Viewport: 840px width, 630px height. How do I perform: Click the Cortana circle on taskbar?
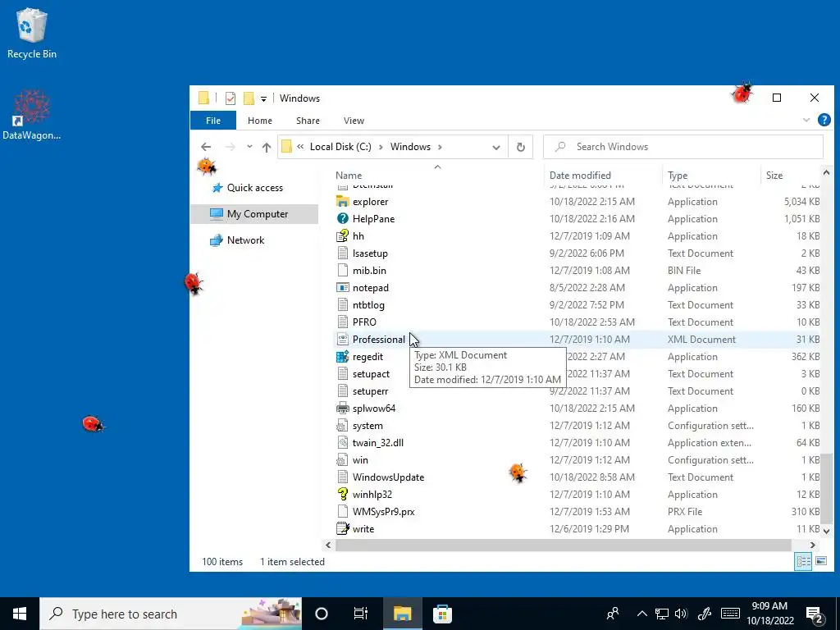[321, 614]
